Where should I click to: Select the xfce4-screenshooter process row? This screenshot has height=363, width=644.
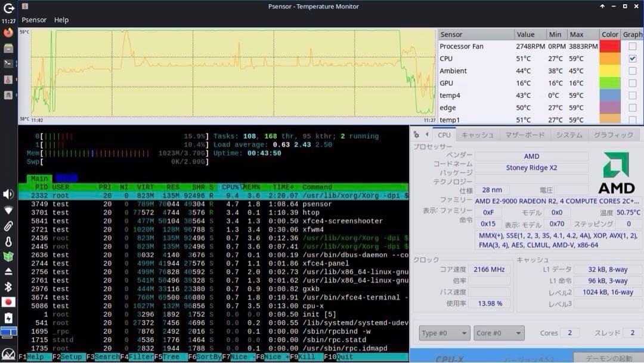coord(213,221)
